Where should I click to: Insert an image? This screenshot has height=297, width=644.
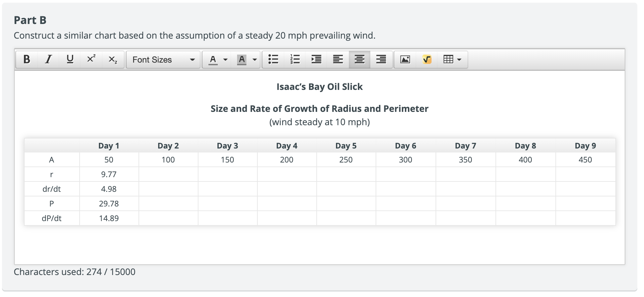click(405, 60)
